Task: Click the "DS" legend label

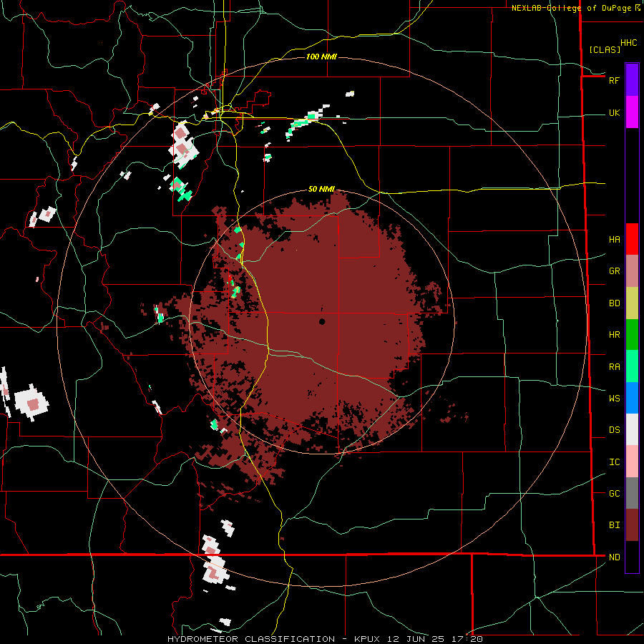Action: [x=614, y=429]
